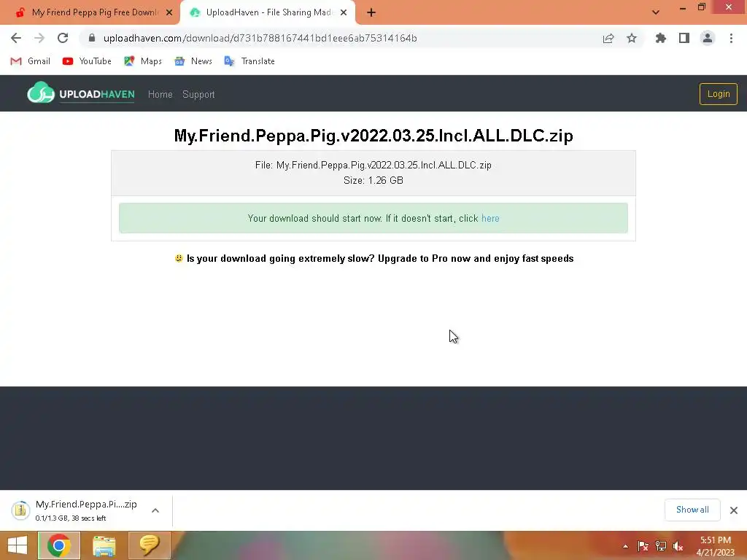Viewport: 747px width, 560px height.
Task: Open the Translate bookmark
Action: pos(249,61)
